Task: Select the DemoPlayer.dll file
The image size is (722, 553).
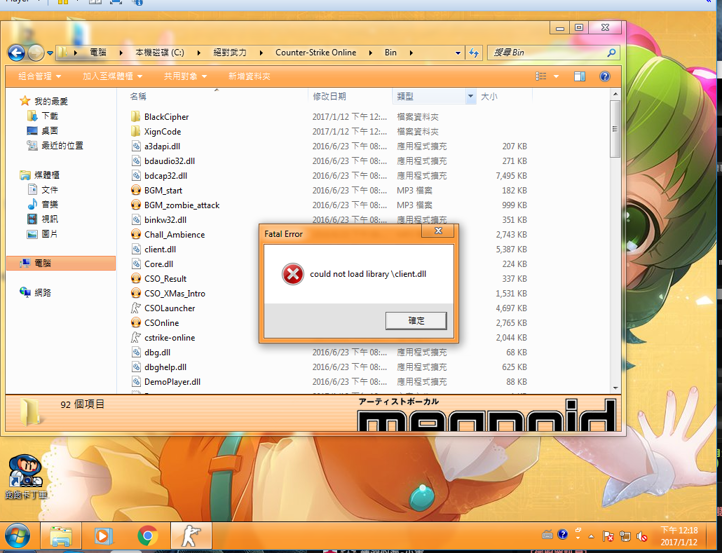Action: click(172, 382)
